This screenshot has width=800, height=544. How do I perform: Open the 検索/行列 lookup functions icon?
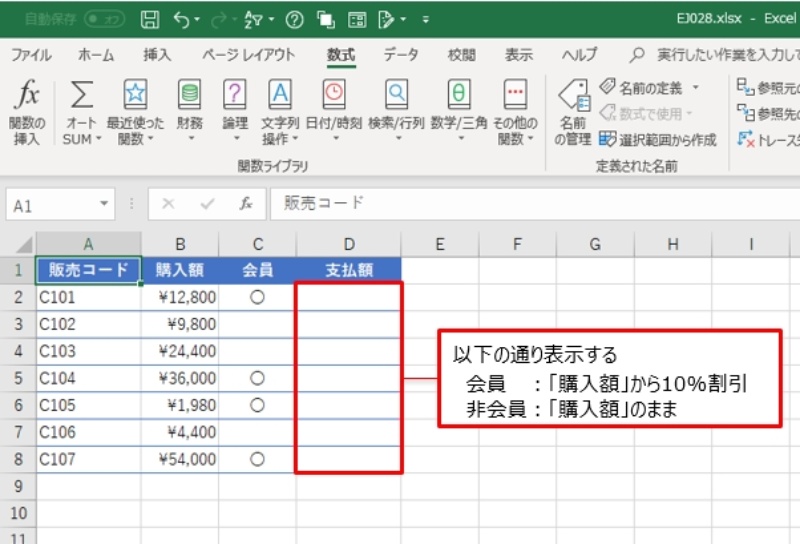pyautogui.click(x=397, y=97)
